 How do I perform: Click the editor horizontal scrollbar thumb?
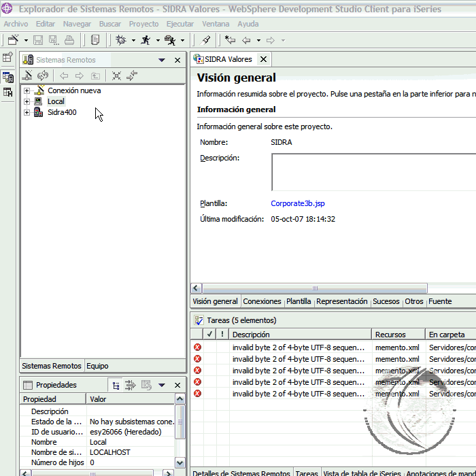tap(315, 288)
